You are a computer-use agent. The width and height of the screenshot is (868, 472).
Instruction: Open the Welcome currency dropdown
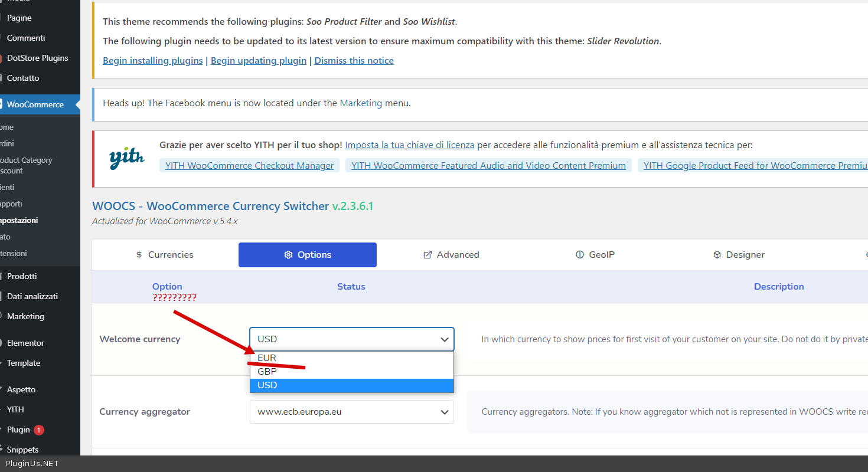click(x=351, y=339)
